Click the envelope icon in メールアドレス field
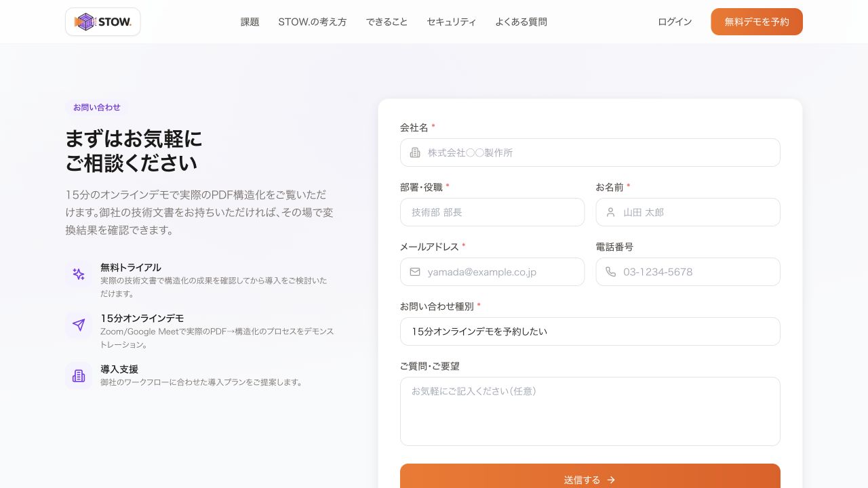 coord(415,272)
